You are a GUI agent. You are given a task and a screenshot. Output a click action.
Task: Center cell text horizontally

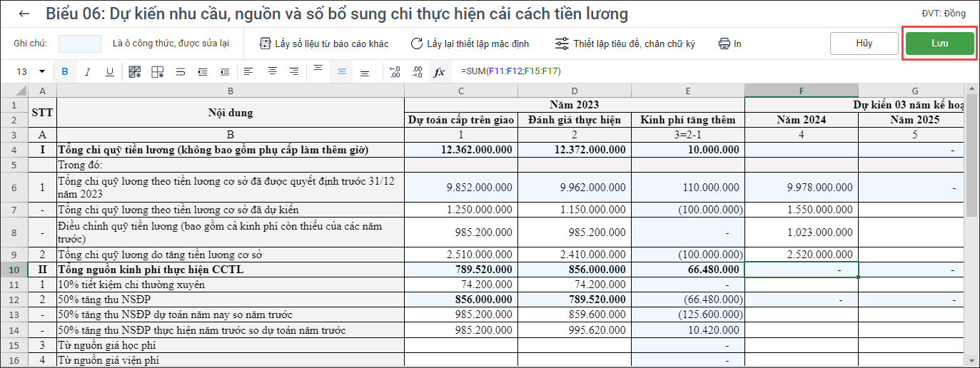point(272,71)
